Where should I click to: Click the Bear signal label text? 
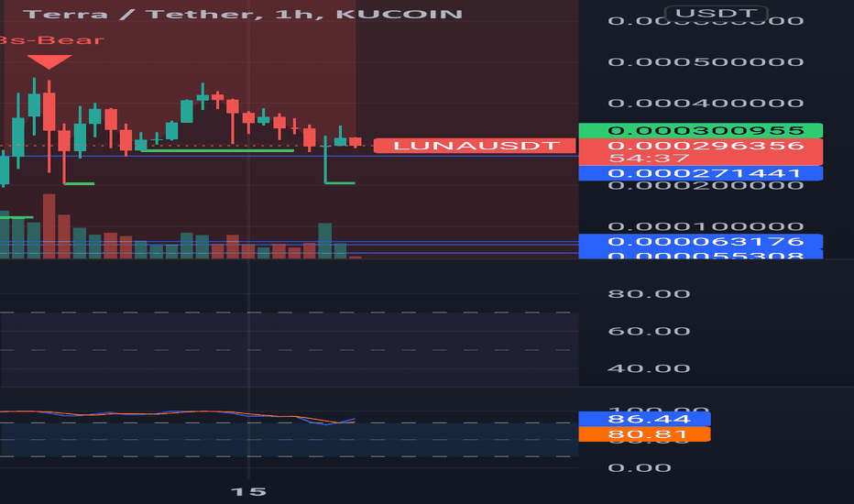click(51, 40)
